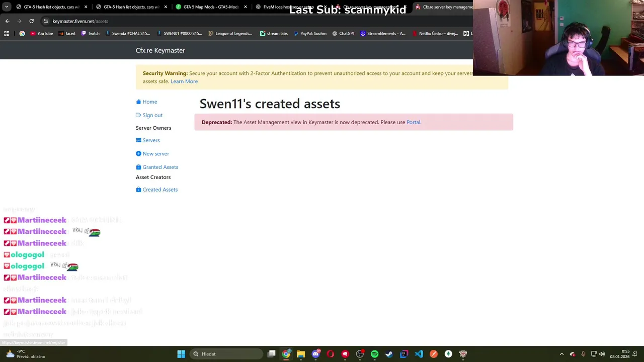Viewport: 644px width, 362px height.
Task: Open the Postman taskbar icon
Action: coord(434,354)
